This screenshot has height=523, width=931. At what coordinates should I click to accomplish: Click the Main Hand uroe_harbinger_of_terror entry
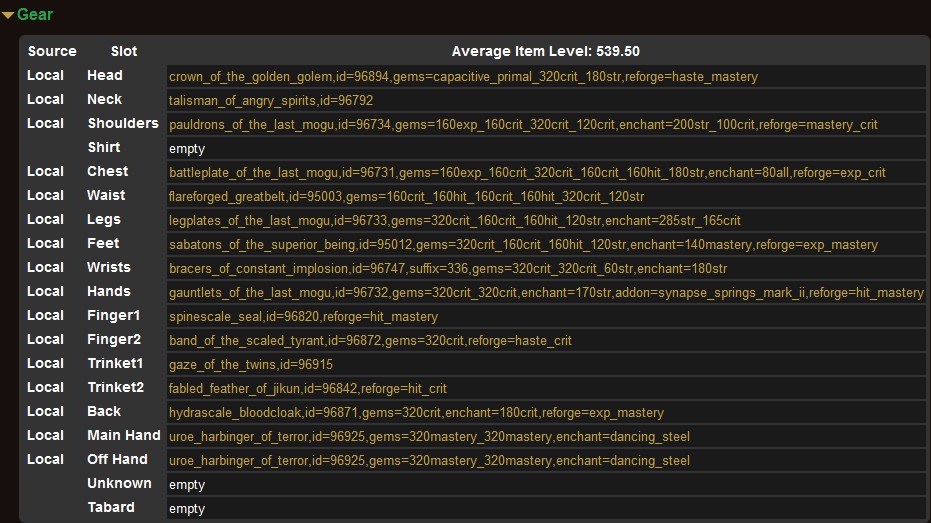click(429, 437)
